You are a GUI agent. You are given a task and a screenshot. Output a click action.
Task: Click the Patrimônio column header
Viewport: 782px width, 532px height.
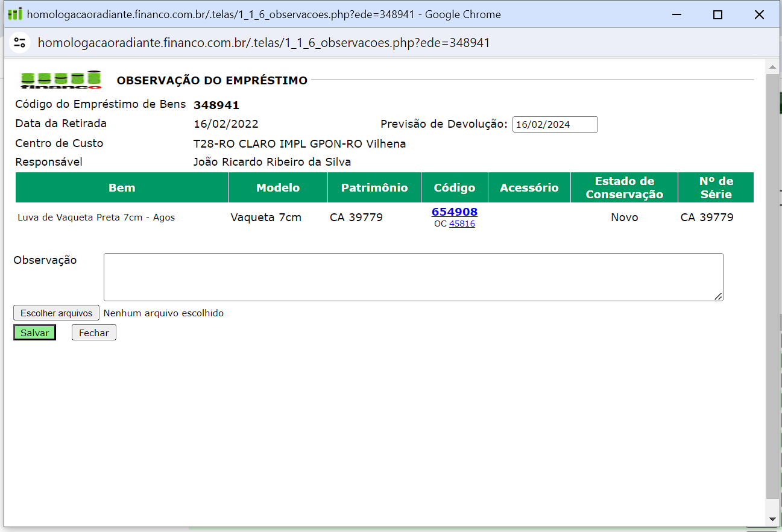tap(374, 187)
